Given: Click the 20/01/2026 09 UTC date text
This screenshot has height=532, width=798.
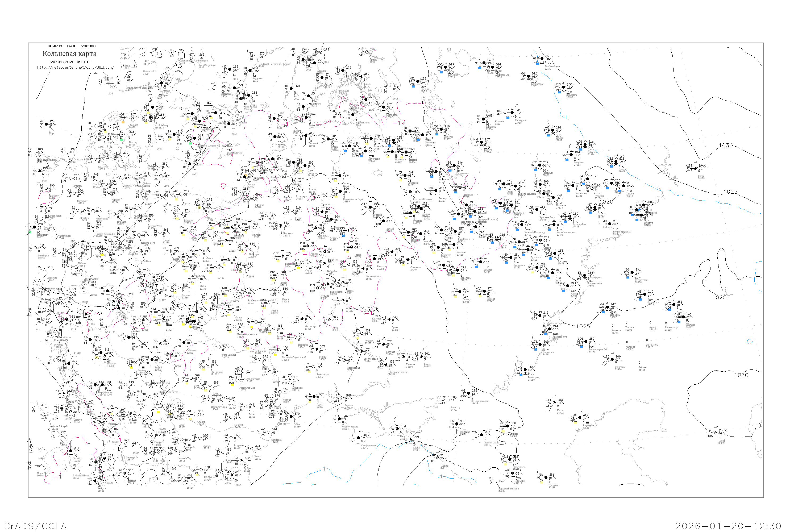Looking at the screenshot, I should 70,62.
